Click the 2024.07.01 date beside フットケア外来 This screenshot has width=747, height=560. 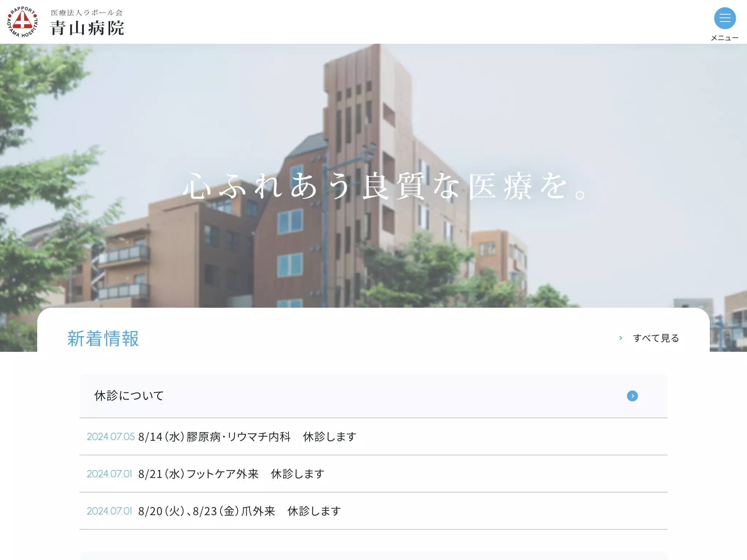coord(109,474)
